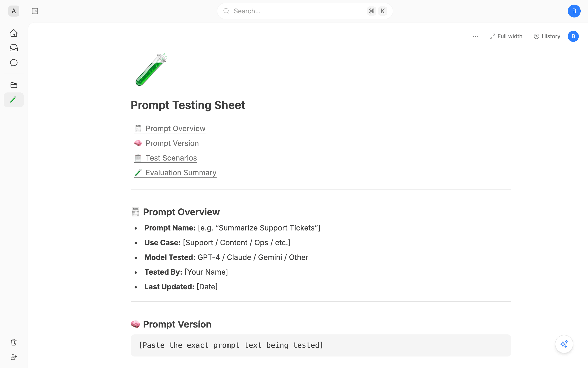Open the Trash icon in sidebar
This screenshot has height=368, width=588.
click(14, 342)
